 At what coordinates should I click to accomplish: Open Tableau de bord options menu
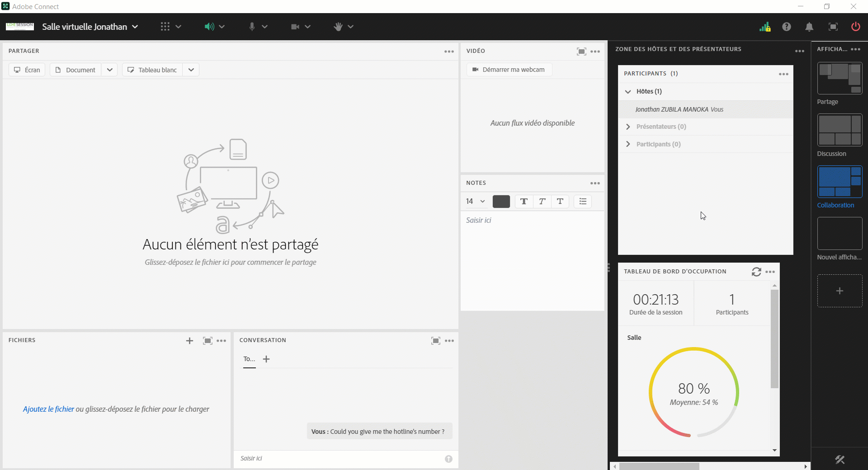click(x=770, y=272)
